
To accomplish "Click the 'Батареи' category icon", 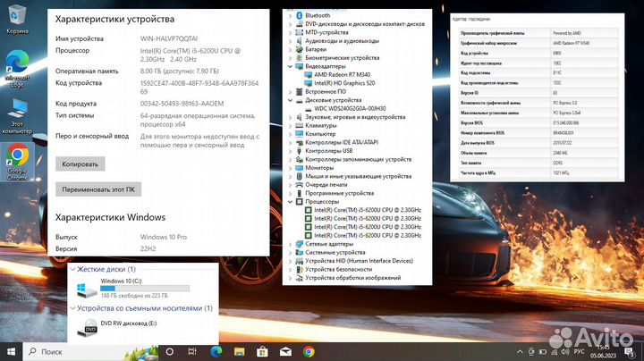I will pyautogui.click(x=300, y=49).
